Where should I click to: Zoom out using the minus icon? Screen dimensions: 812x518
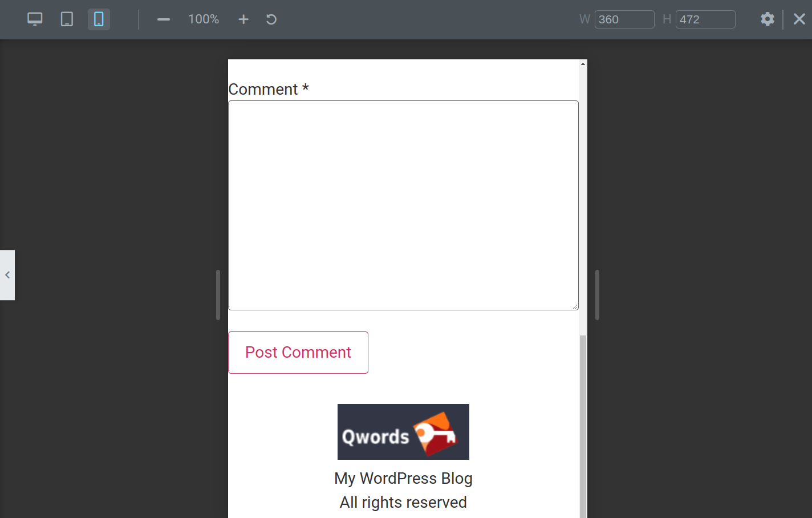click(x=164, y=19)
